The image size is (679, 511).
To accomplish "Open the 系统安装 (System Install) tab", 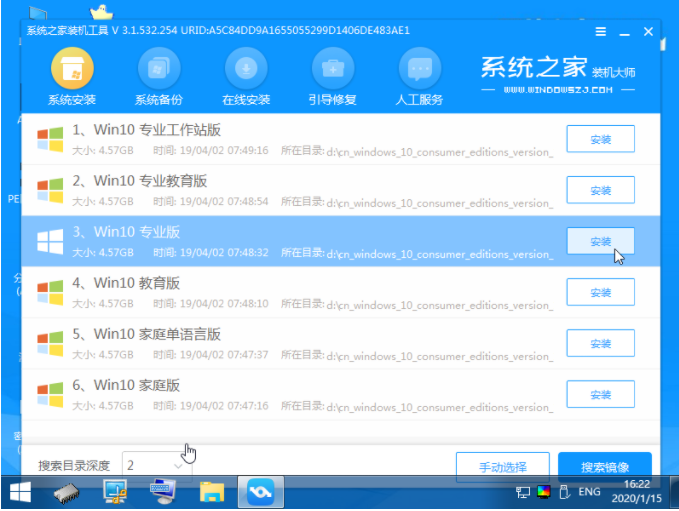I will (x=72, y=77).
